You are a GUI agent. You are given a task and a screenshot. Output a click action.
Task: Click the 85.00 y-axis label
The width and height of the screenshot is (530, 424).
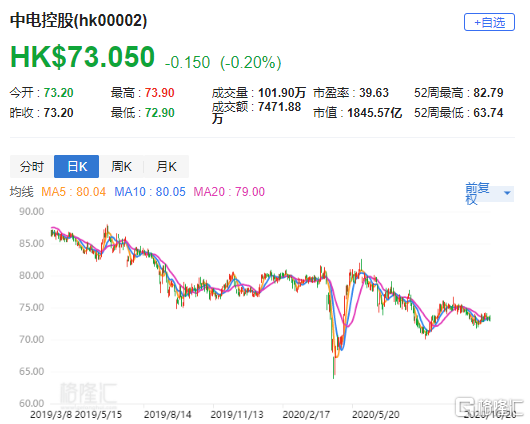[x=31, y=243]
